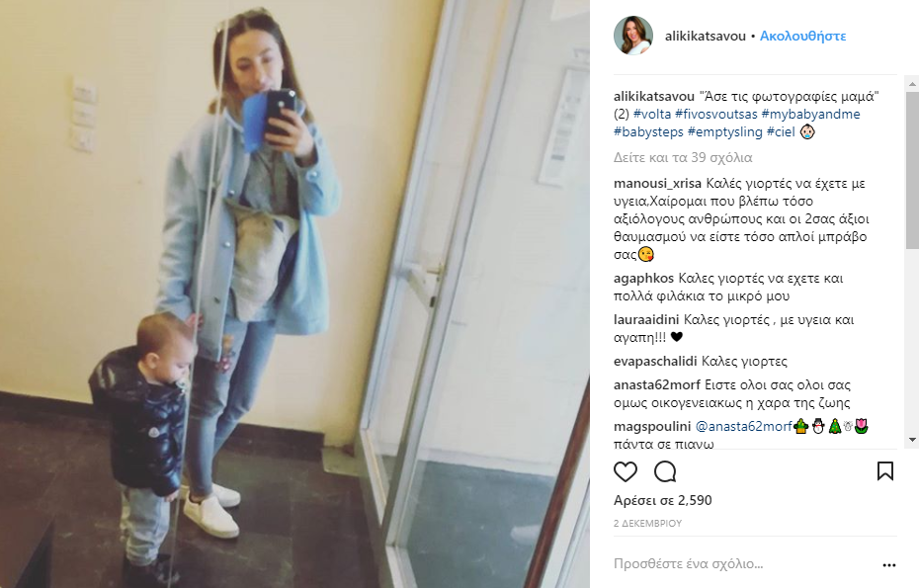View all comments via Δείτε και τα 39 σχόλια
The image size is (919, 588).
pyautogui.click(x=683, y=158)
